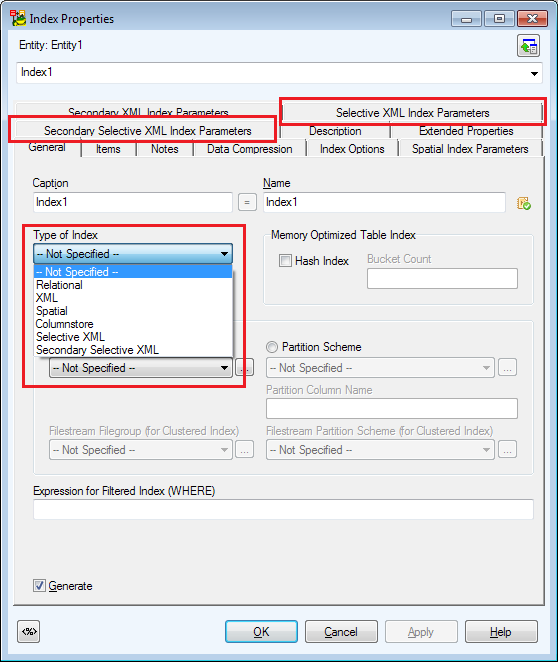558x662 pixels.
Task: Click the OK button
Action: click(261, 632)
